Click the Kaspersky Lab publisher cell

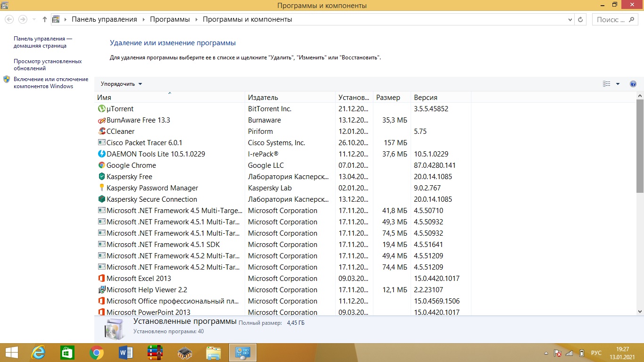(x=270, y=188)
